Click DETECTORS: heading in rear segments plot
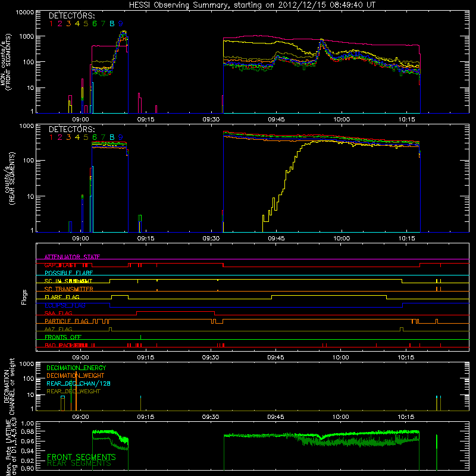 pos(72,129)
